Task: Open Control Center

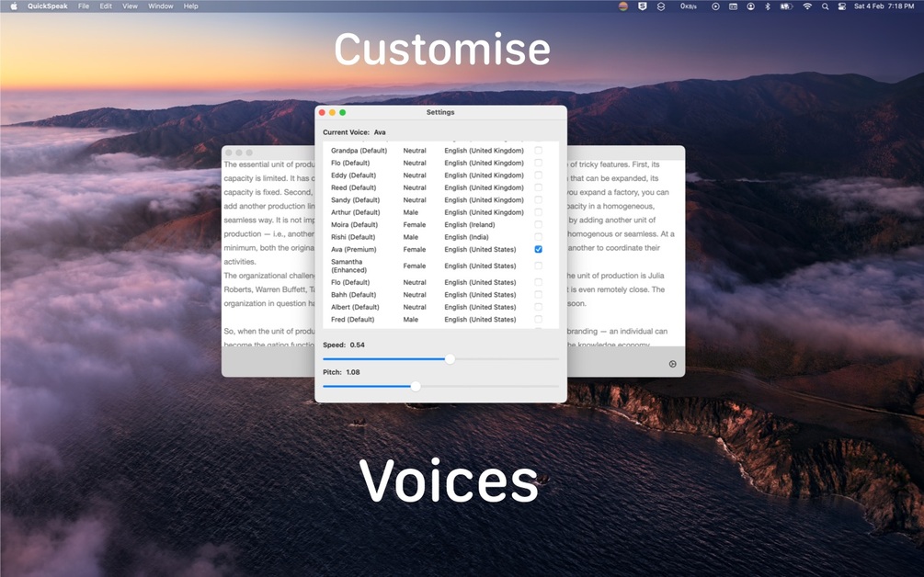Action: coord(842,6)
